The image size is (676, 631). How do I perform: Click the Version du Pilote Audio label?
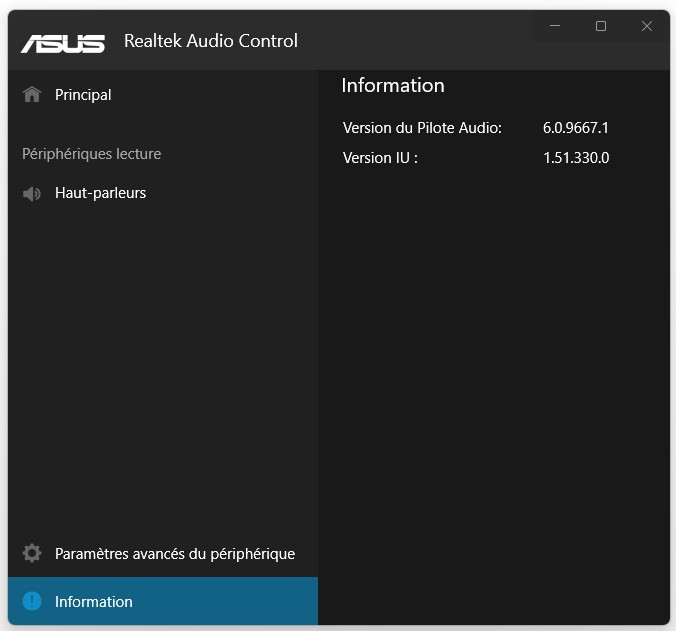point(422,128)
